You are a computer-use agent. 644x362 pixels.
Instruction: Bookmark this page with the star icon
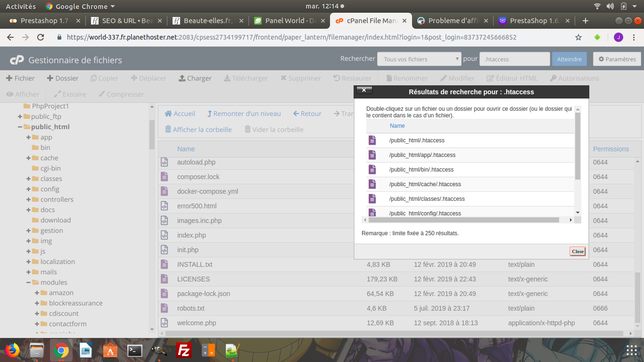click(578, 37)
